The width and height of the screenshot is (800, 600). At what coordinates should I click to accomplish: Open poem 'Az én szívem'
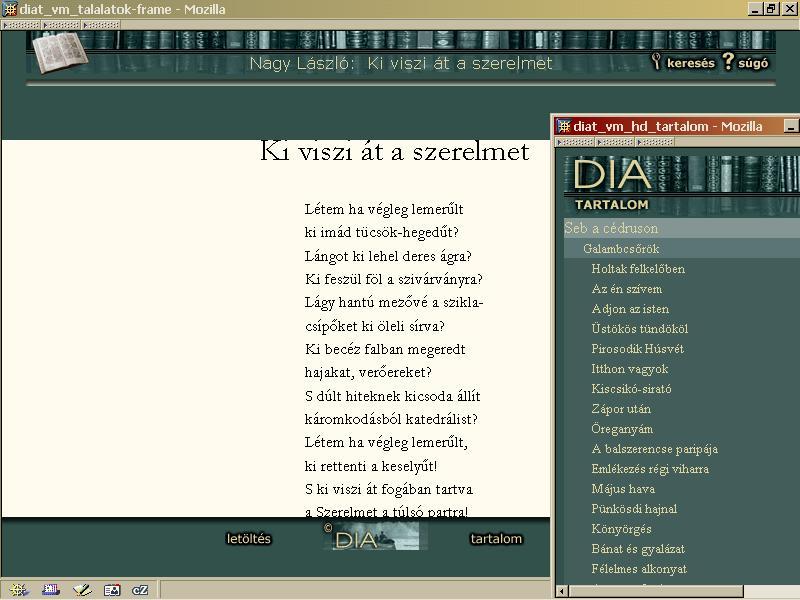coord(627,289)
